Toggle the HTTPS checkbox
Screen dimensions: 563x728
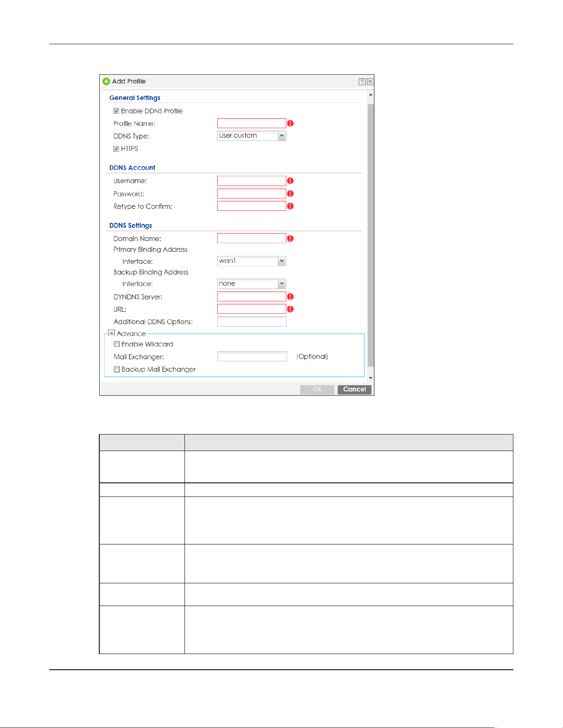116,149
